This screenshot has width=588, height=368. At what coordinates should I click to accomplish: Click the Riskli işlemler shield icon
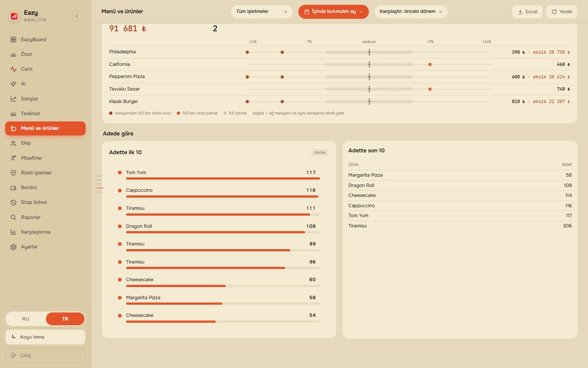click(14, 173)
